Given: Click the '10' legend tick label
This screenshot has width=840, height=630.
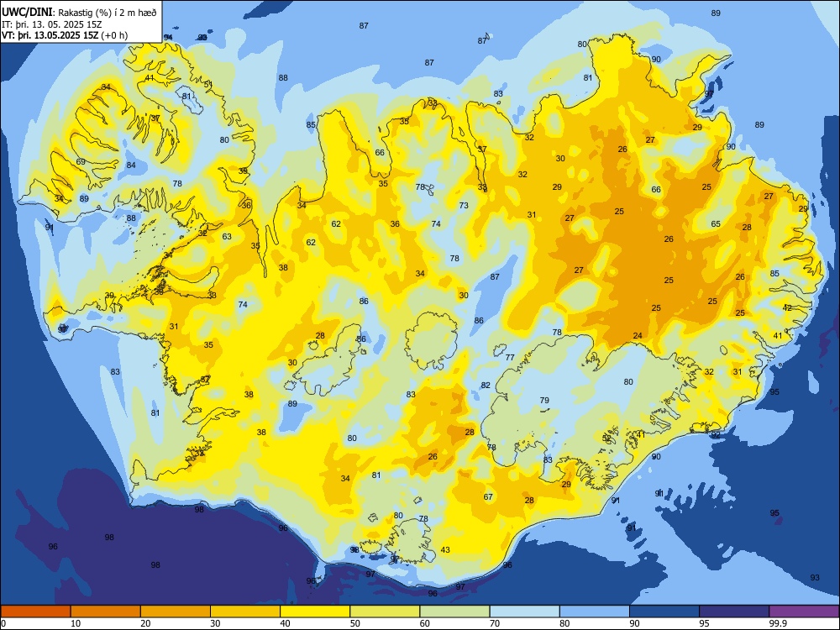Looking at the screenshot, I should click(76, 623).
